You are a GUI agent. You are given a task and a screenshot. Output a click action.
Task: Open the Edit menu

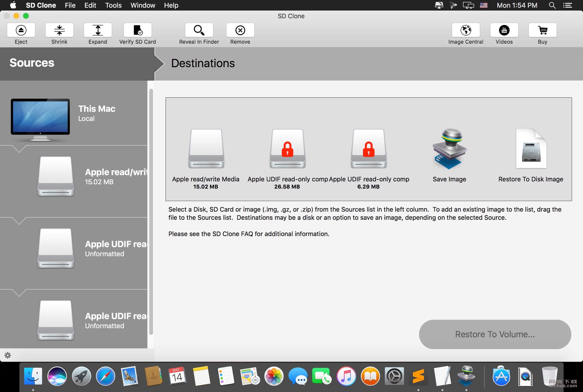click(90, 5)
